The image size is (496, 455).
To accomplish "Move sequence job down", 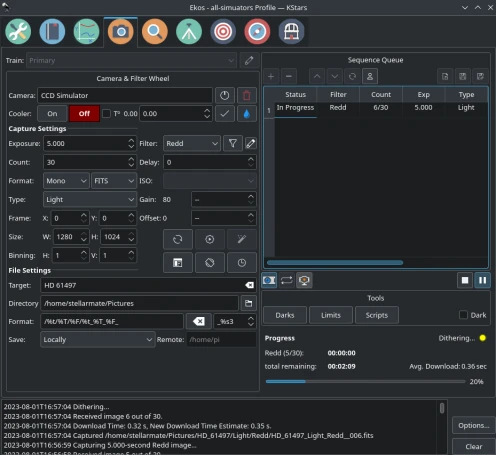I will [x=335, y=77].
